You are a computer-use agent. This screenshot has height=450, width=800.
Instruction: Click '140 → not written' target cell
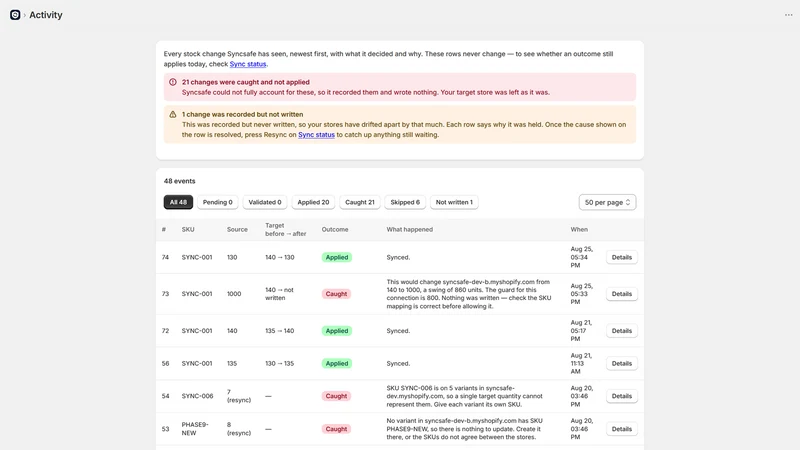(x=279, y=294)
